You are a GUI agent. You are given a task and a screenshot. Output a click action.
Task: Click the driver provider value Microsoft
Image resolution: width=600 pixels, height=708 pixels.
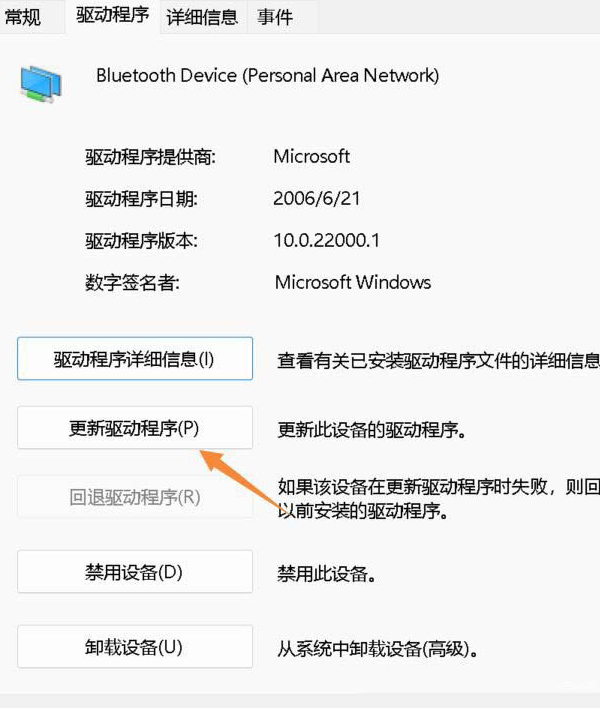pyautogui.click(x=312, y=156)
